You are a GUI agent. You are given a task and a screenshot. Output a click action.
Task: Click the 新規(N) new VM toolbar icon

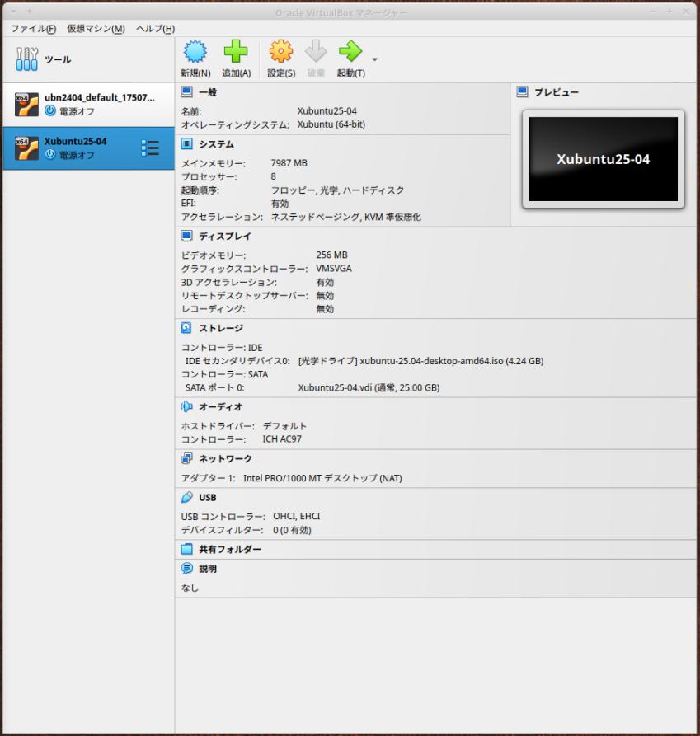click(x=195, y=51)
